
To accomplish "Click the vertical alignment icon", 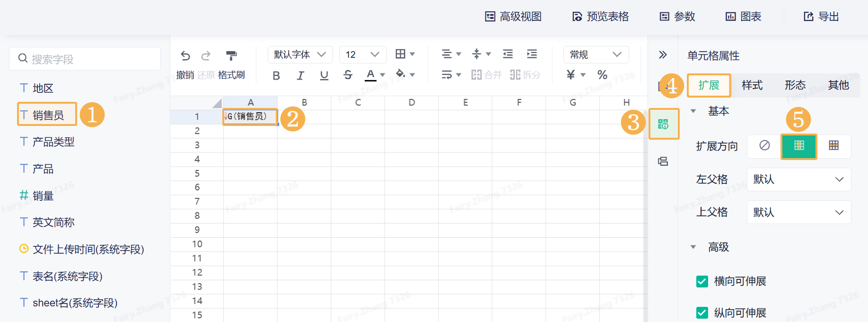I will 477,54.
